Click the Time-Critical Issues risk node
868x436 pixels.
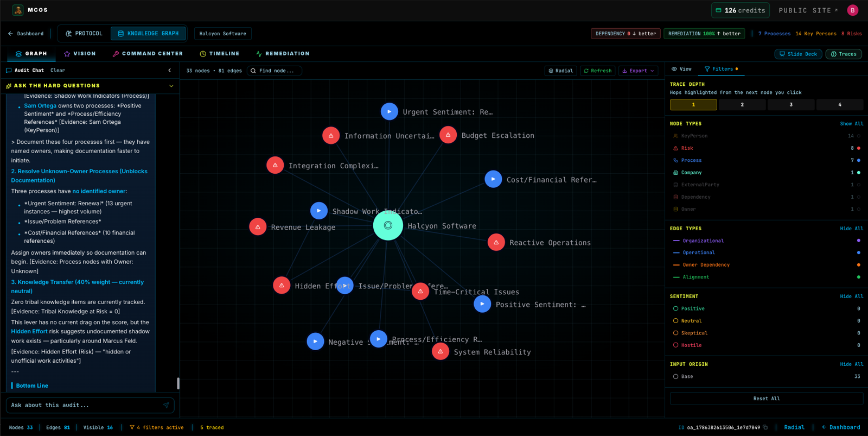click(x=420, y=292)
